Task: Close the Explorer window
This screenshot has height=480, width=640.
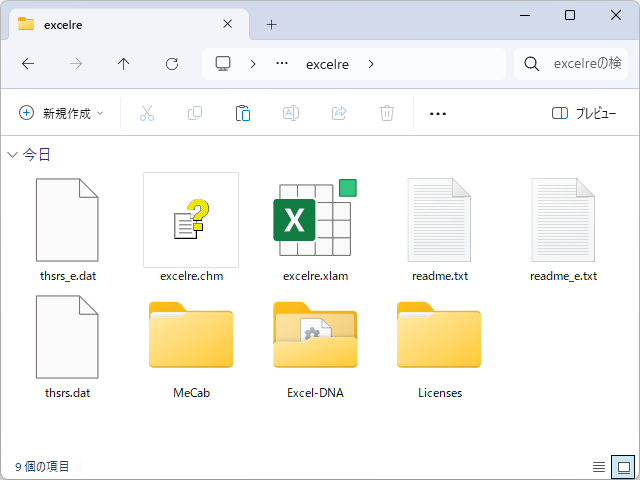Action: [x=616, y=16]
